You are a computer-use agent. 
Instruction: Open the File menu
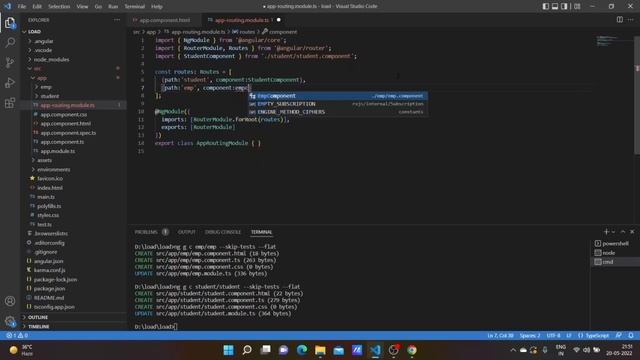point(21,7)
